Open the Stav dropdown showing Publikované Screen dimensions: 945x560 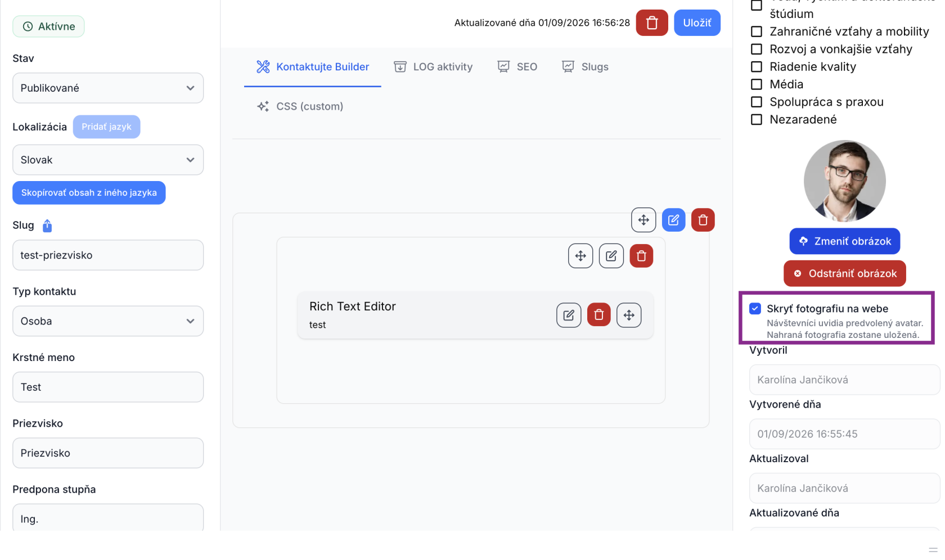click(x=108, y=88)
